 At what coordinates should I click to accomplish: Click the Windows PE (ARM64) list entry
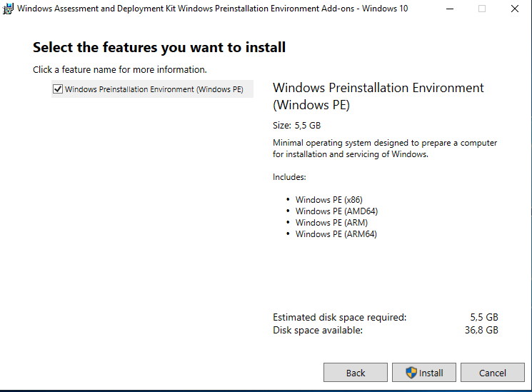coord(336,234)
